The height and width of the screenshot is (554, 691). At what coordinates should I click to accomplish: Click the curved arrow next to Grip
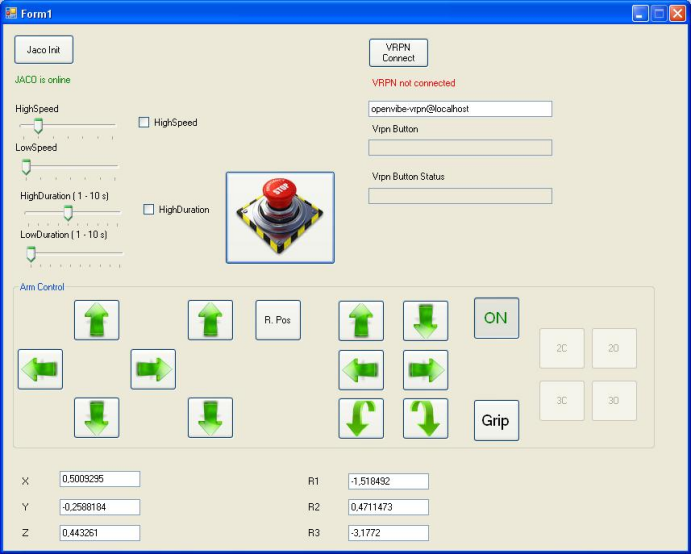[425, 419]
